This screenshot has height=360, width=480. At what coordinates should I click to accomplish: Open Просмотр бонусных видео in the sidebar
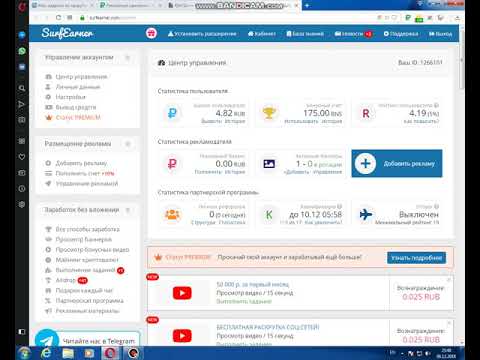pos(92,250)
